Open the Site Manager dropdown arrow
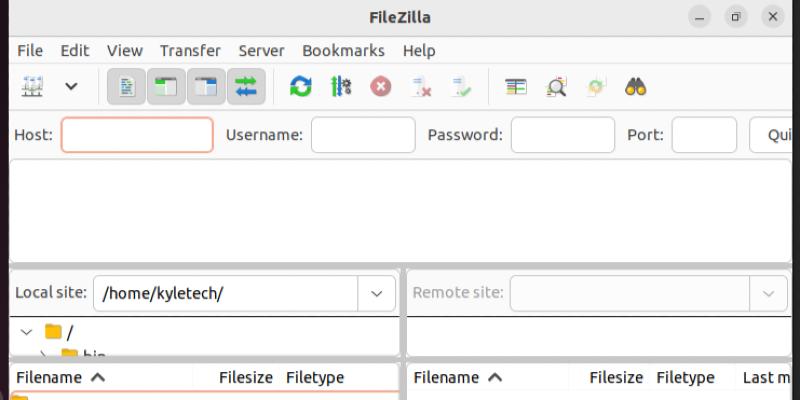The image size is (800, 400). click(71, 87)
